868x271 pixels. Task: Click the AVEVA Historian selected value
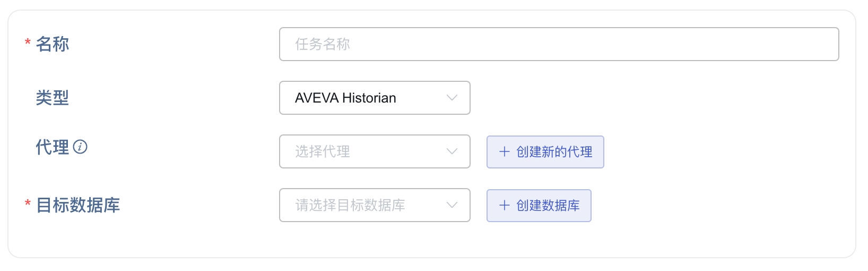tap(345, 98)
